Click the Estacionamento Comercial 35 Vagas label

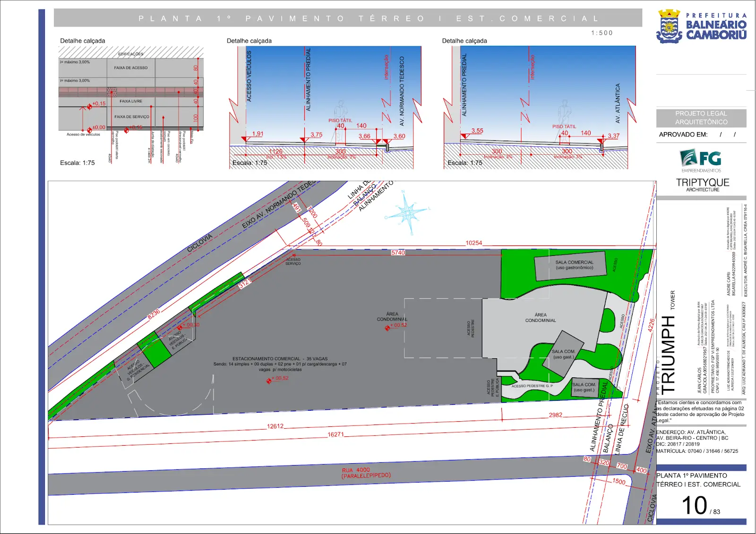[x=280, y=359]
